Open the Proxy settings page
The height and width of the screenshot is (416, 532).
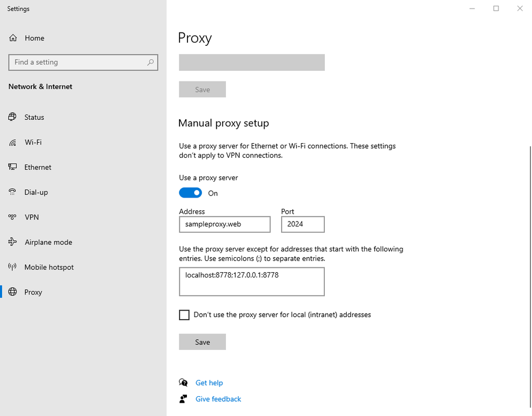pyautogui.click(x=33, y=292)
